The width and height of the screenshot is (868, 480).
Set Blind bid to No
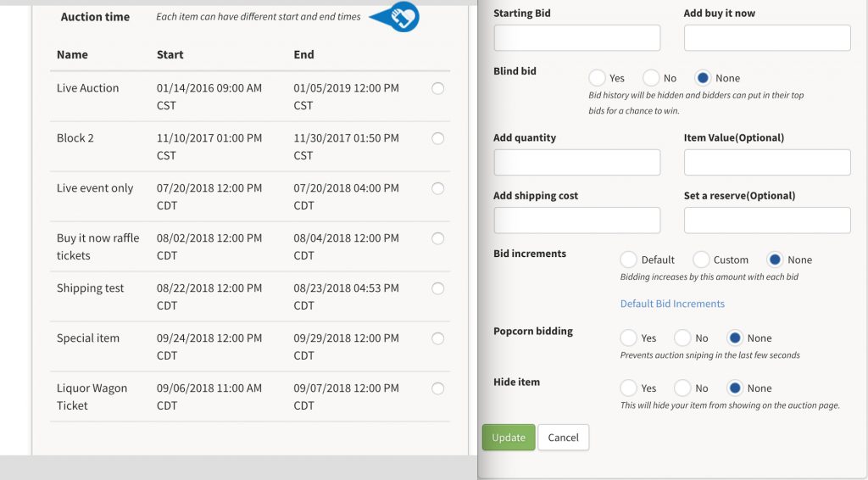click(651, 78)
